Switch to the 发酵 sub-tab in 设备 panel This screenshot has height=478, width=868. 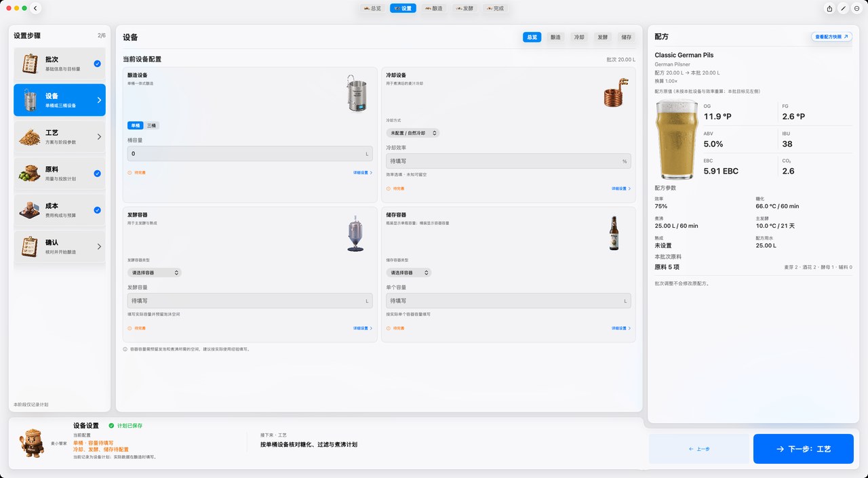[602, 37]
